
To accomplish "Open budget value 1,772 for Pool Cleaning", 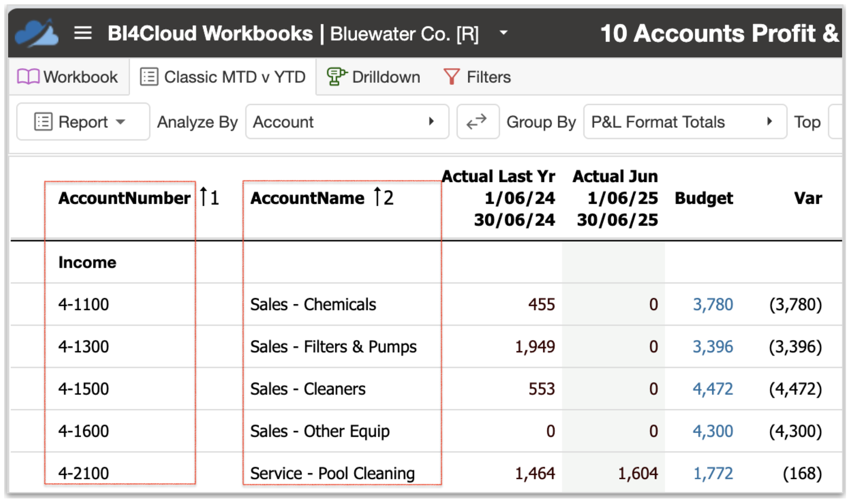I will 713,474.
